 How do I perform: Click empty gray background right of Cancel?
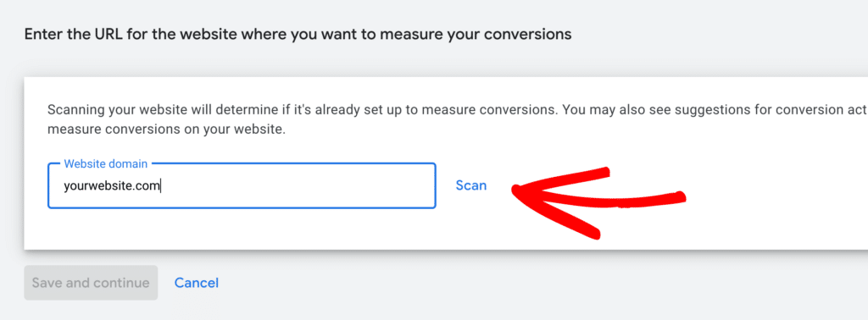498,283
